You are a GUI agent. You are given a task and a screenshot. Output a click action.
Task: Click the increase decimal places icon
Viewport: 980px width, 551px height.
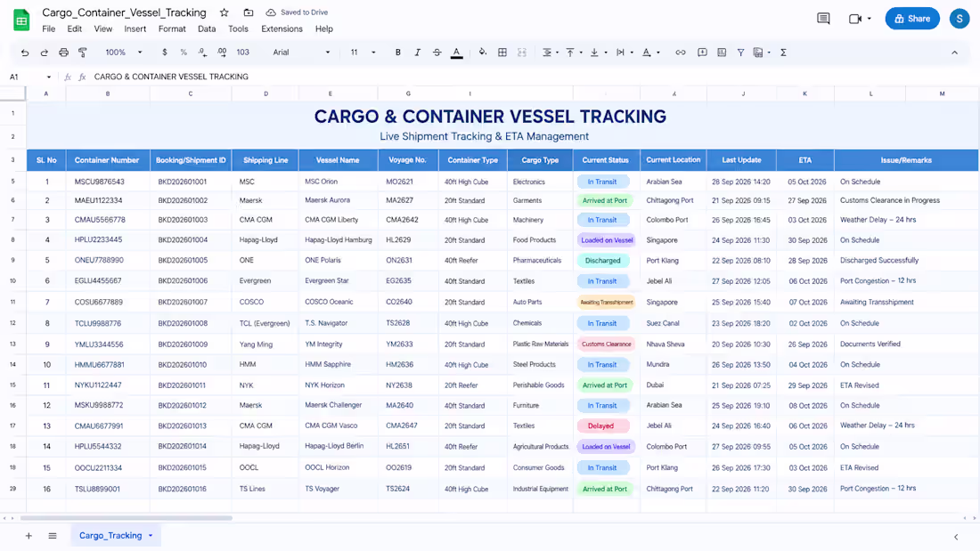pyautogui.click(x=222, y=53)
